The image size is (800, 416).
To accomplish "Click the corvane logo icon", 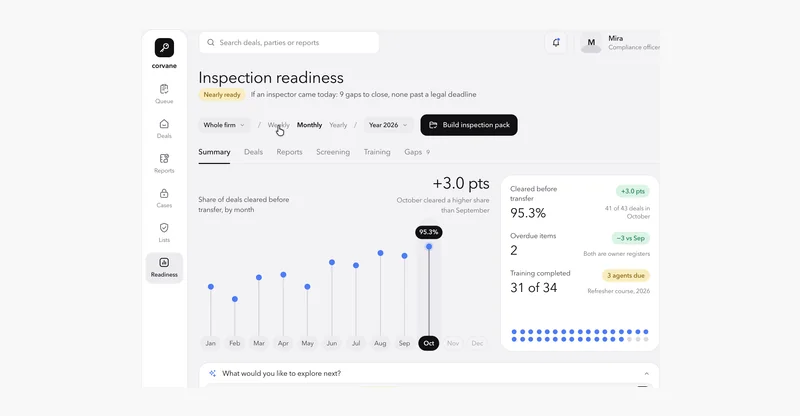I will tap(164, 47).
